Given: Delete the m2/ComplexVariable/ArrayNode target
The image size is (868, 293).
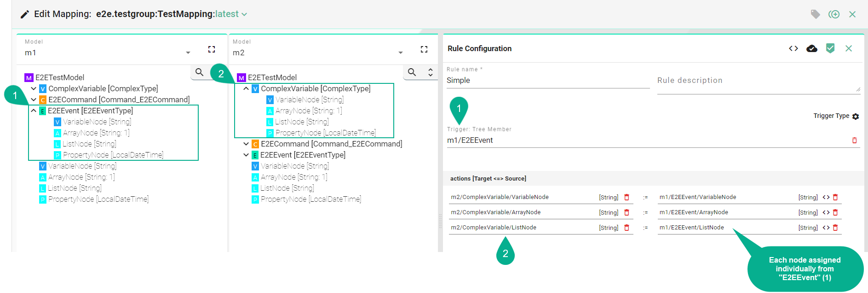Looking at the screenshot, I should point(627,212).
